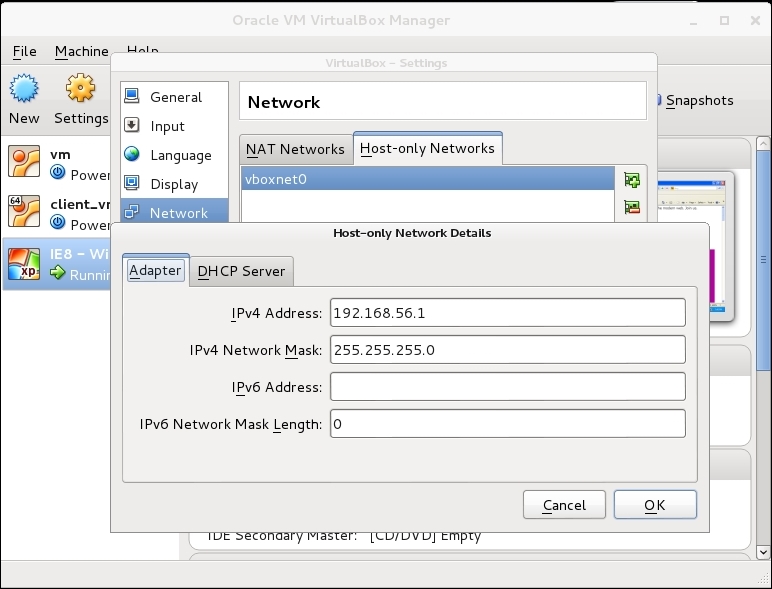Image resolution: width=772 pixels, height=589 pixels.
Task: Open the Machine menu
Action: pos(81,51)
